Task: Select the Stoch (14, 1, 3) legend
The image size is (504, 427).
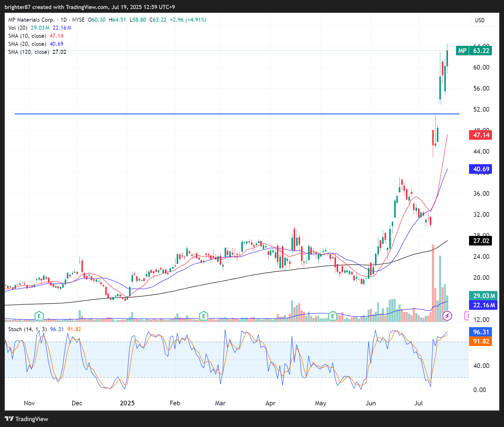Action: [28, 329]
